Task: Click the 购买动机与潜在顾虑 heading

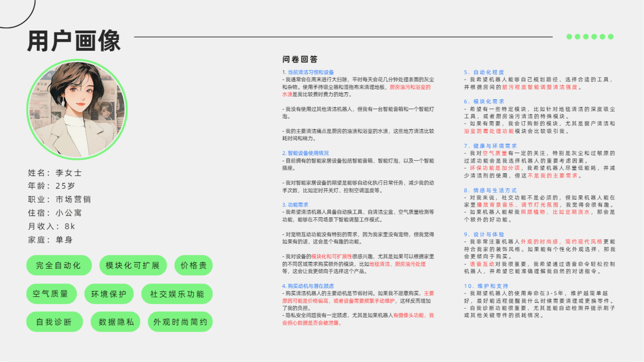Action: coord(310,286)
